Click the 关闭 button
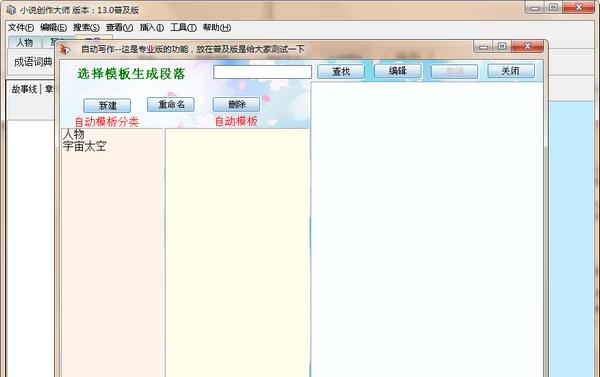Viewport: 600px width, 377px height. tap(511, 71)
